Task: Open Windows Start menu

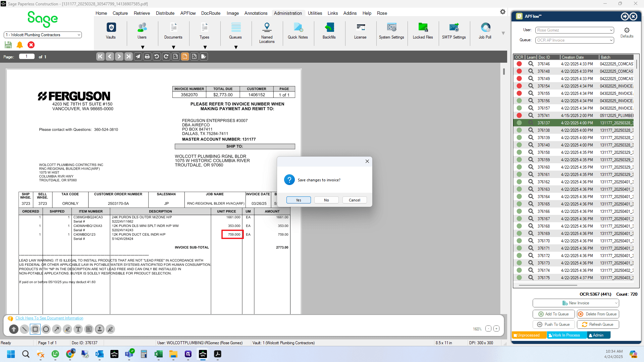Action: click(11, 354)
